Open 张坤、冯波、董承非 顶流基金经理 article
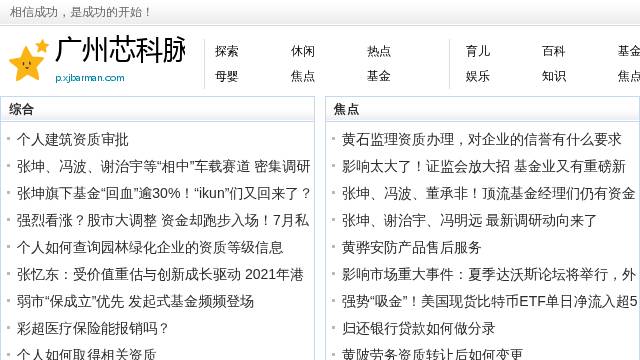This screenshot has height=360, width=640. 489,193
